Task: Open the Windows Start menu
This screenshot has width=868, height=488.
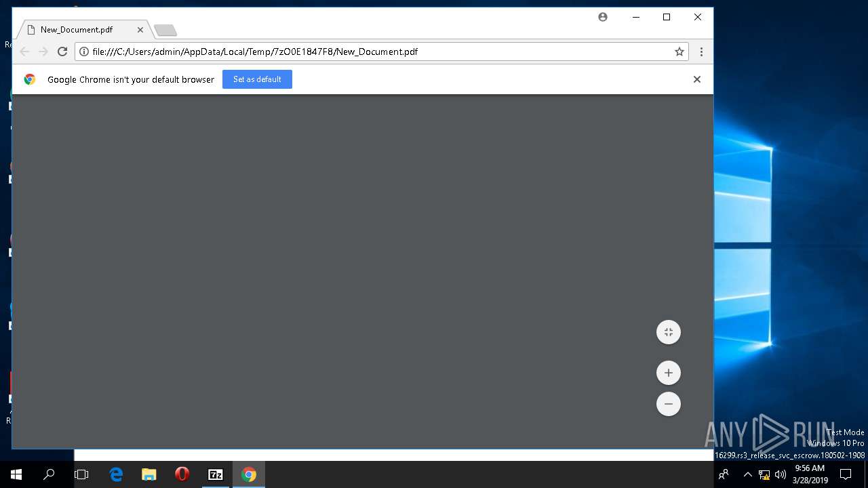Action: (16, 474)
